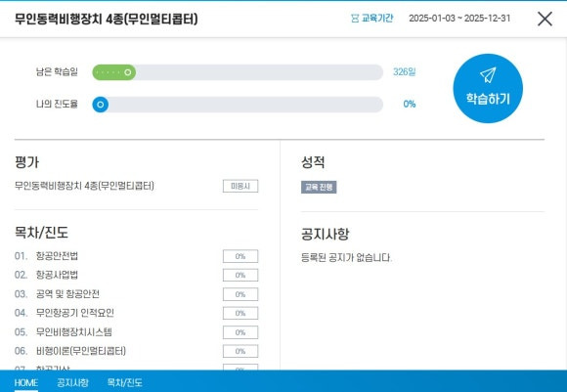The image size is (567, 392).
Task: Click the 2025-01-03 ~ 2025-12-31 date range
Action: click(459, 19)
